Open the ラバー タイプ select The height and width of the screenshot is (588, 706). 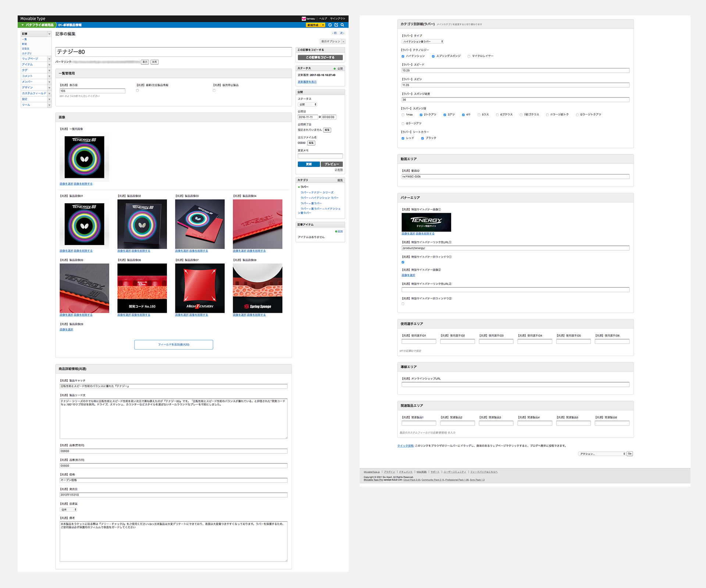pos(422,42)
